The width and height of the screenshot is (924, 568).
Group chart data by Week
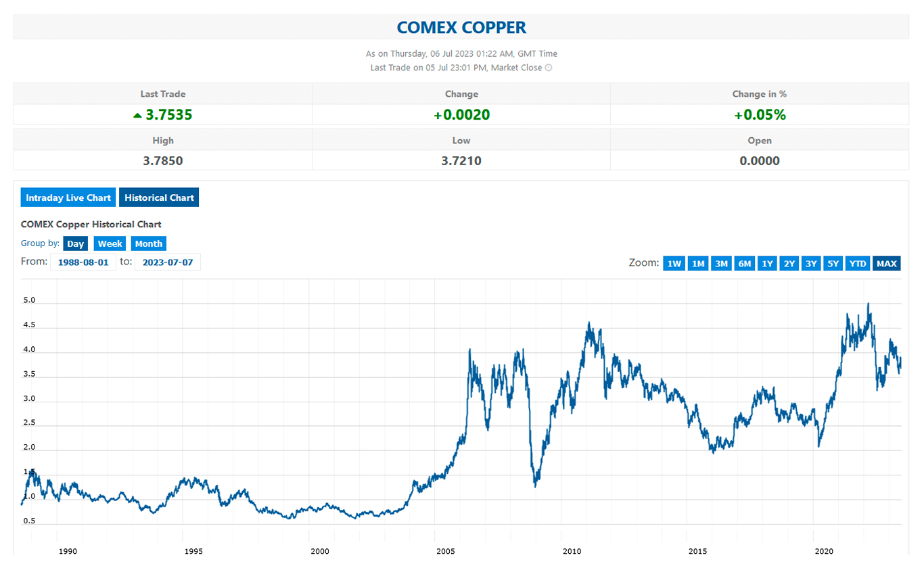(110, 243)
